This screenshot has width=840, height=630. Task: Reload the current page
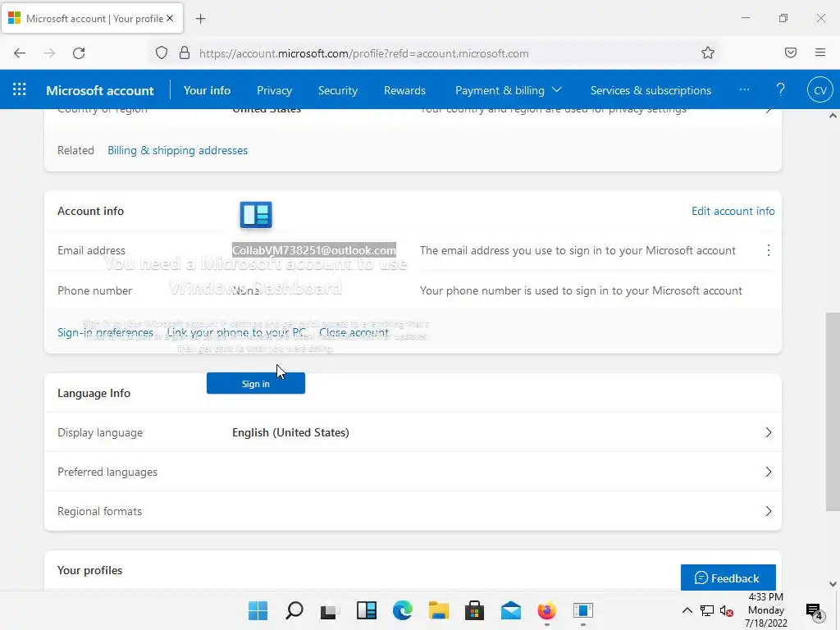tap(79, 53)
